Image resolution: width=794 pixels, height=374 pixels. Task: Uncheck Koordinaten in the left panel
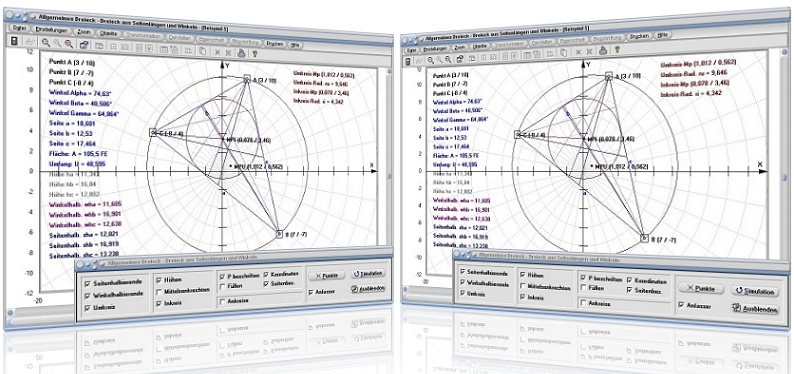pyautogui.click(x=266, y=274)
